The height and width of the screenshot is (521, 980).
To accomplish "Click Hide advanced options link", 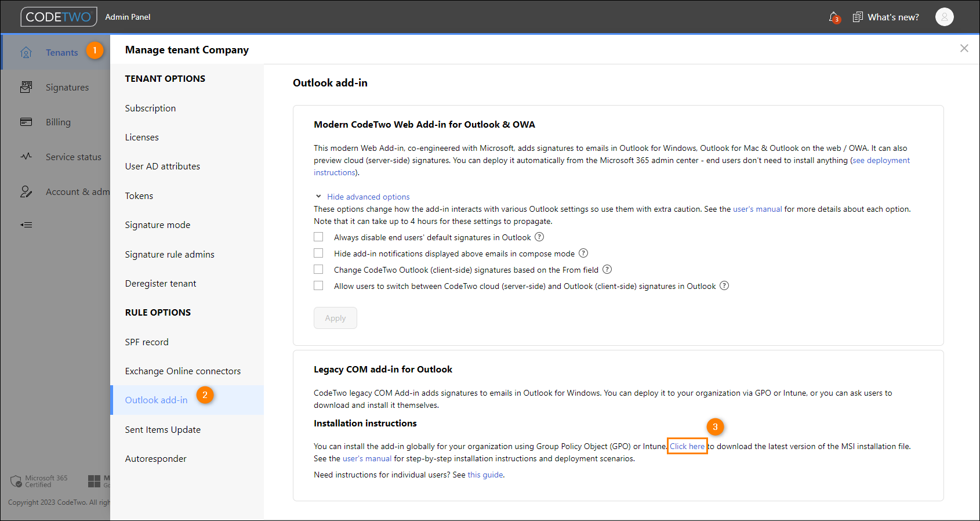I will point(368,197).
